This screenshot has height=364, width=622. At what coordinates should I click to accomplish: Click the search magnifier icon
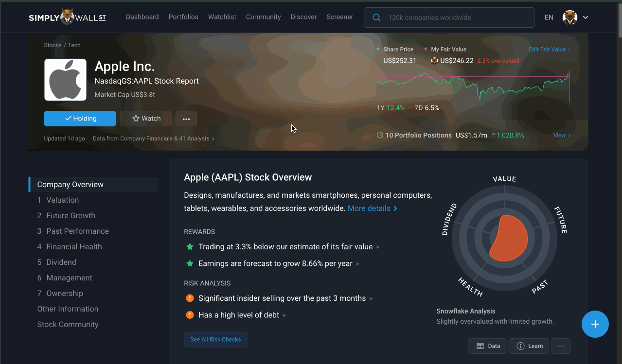376,17
